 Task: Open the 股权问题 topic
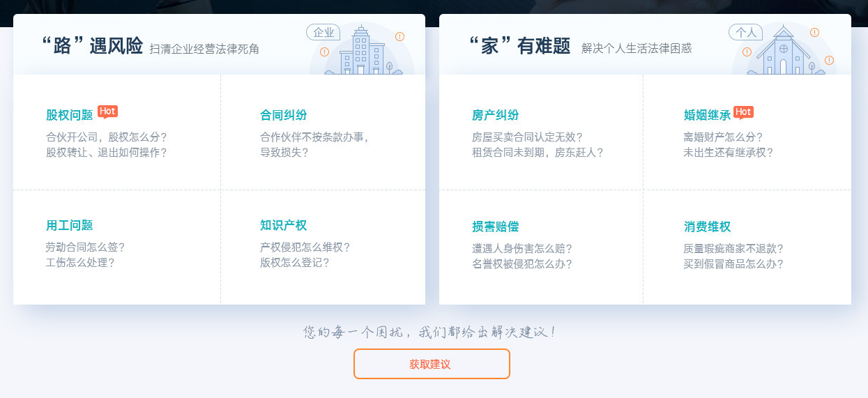[x=70, y=115]
